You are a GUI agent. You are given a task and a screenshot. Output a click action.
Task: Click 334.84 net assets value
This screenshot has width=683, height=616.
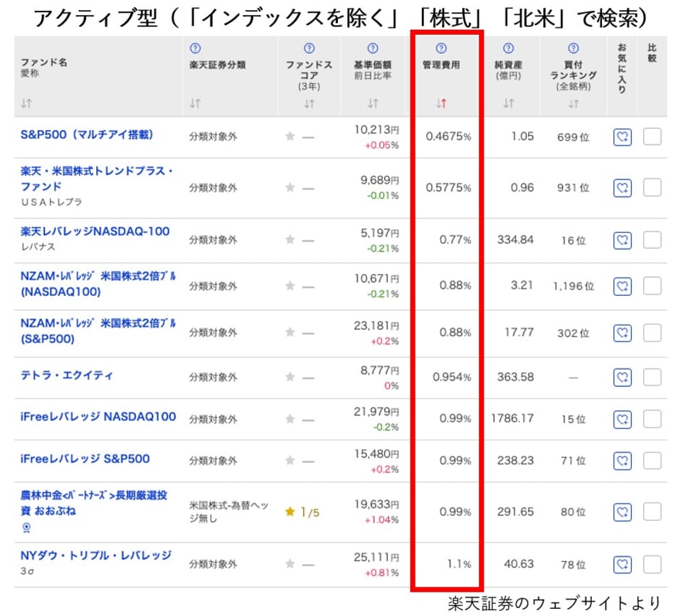tap(515, 240)
